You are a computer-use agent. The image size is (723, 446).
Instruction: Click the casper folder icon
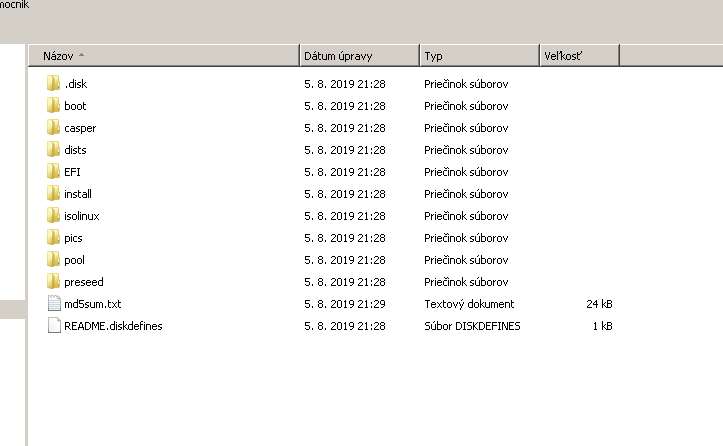[53, 128]
